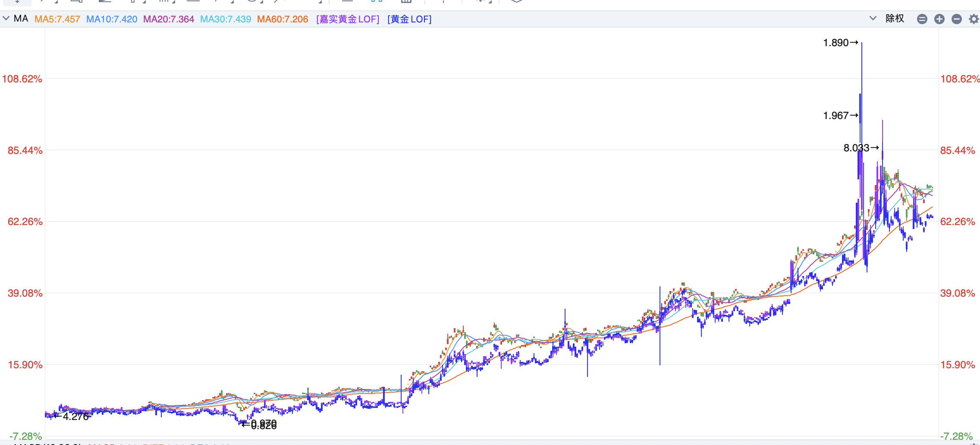Click 108.62% on the left axis
The width and height of the screenshot is (980, 445).
tap(22, 79)
